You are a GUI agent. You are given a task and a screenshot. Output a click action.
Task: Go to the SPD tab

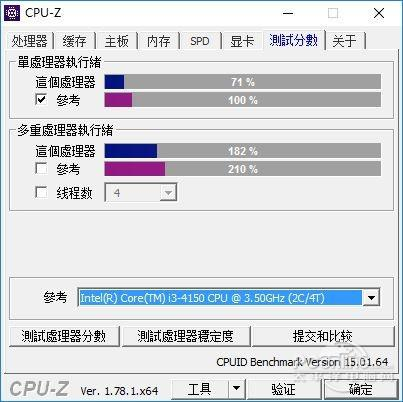point(200,41)
